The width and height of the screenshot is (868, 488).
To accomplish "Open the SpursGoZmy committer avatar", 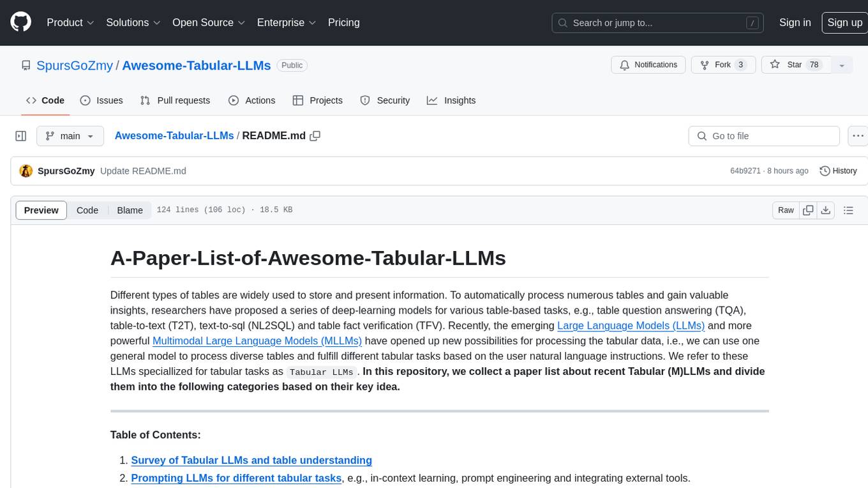I will (x=26, y=171).
